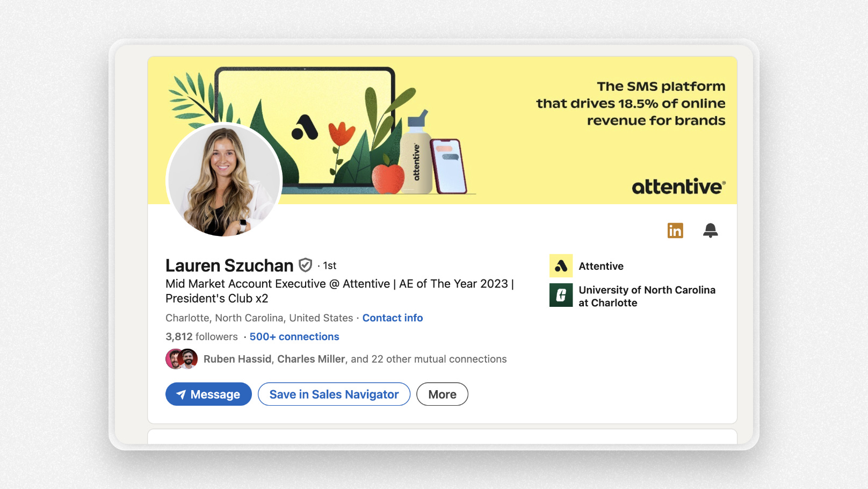Click the Lauren Szuchan name heading

pos(229,265)
